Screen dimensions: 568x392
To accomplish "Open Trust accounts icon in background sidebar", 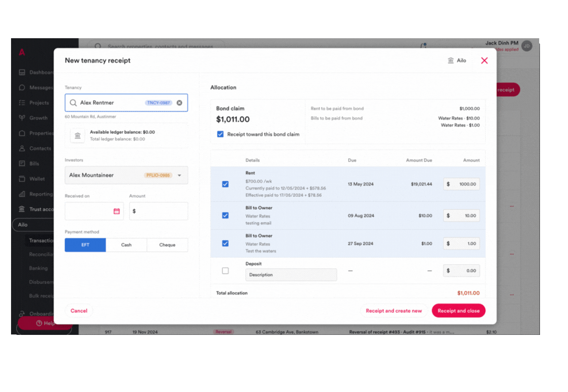I will point(22,209).
